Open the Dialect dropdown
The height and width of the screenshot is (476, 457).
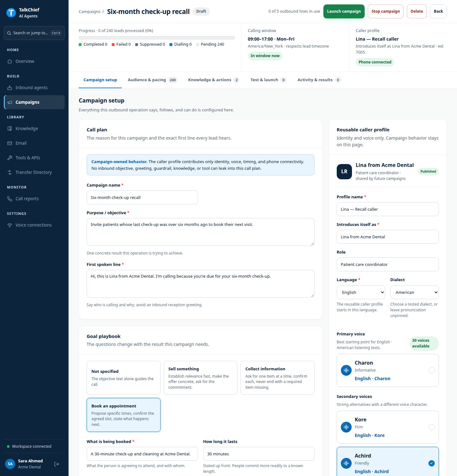(x=414, y=292)
